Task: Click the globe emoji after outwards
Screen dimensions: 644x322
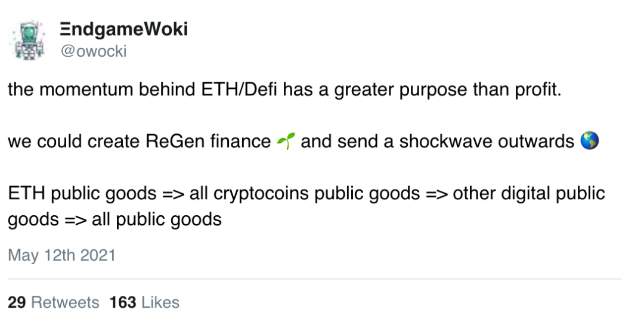Action: coord(589,141)
